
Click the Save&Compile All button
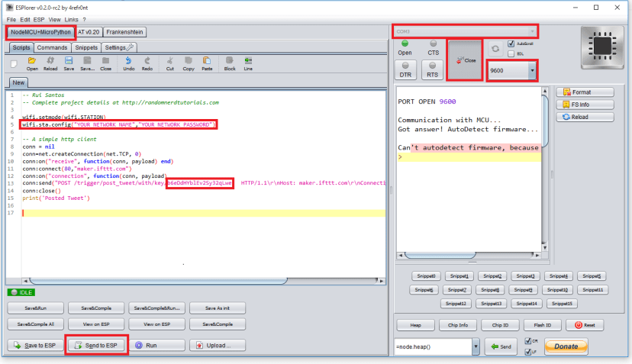point(35,324)
